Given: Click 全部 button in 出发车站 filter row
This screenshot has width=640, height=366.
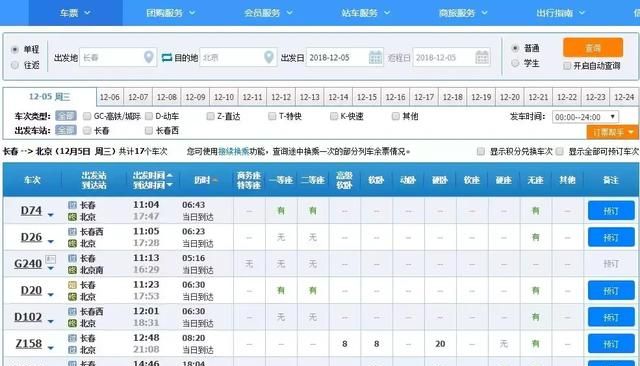Looking at the screenshot, I should coord(66,131).
